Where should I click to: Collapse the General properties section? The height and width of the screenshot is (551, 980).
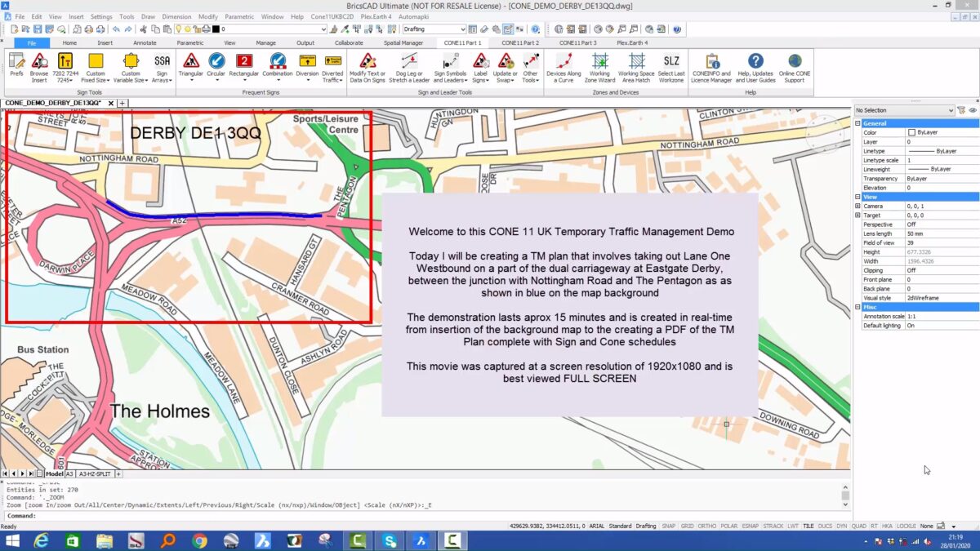click(857, 123)
